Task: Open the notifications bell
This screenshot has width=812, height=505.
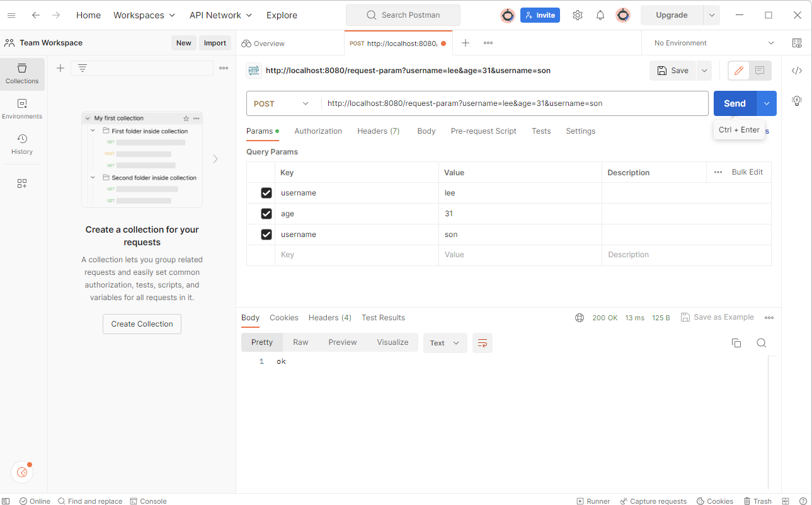Action: pyautogui.click(x=600, y=15)
